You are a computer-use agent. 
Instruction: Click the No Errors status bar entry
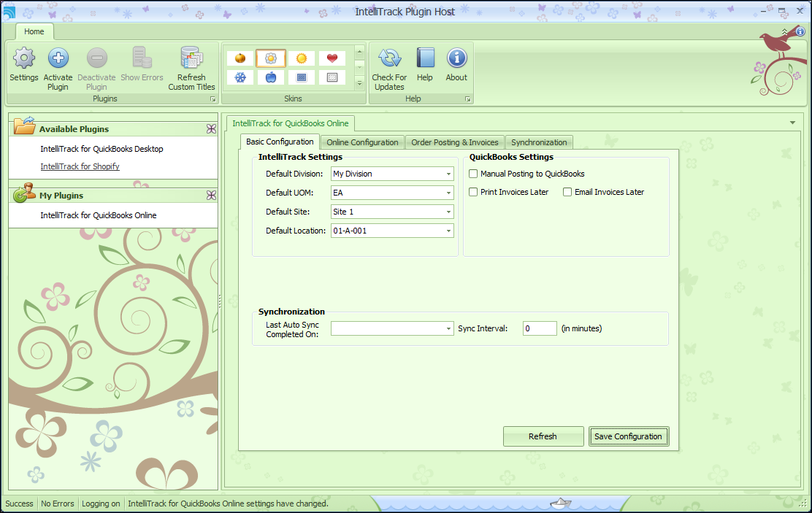58,504
